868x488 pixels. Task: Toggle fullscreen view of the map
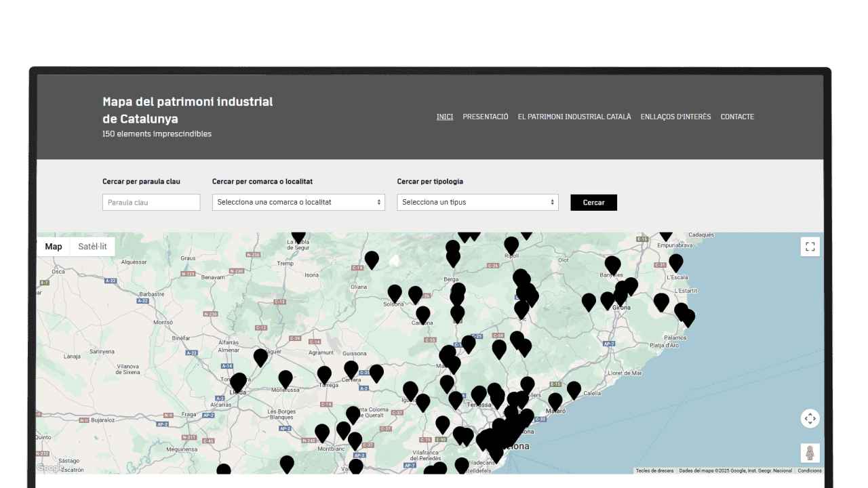point(810,247)
